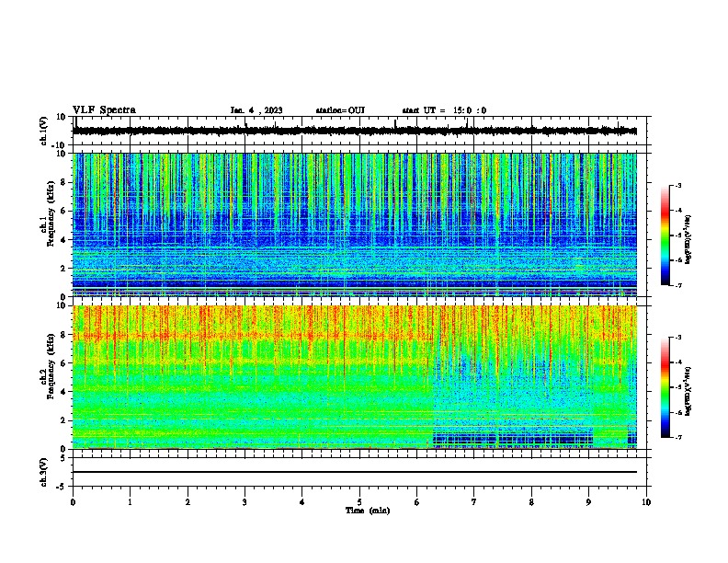Click the ch.1 blue spectrogram panel

pos(355,224)
